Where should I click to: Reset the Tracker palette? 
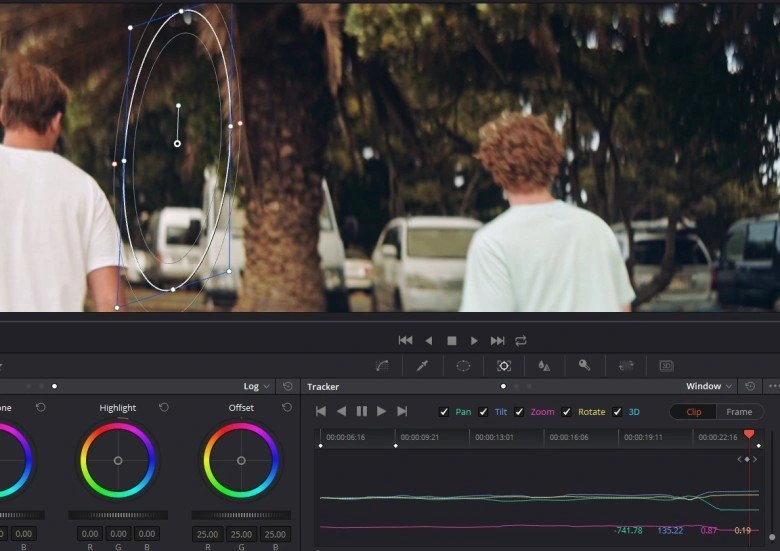pos(750,386)
